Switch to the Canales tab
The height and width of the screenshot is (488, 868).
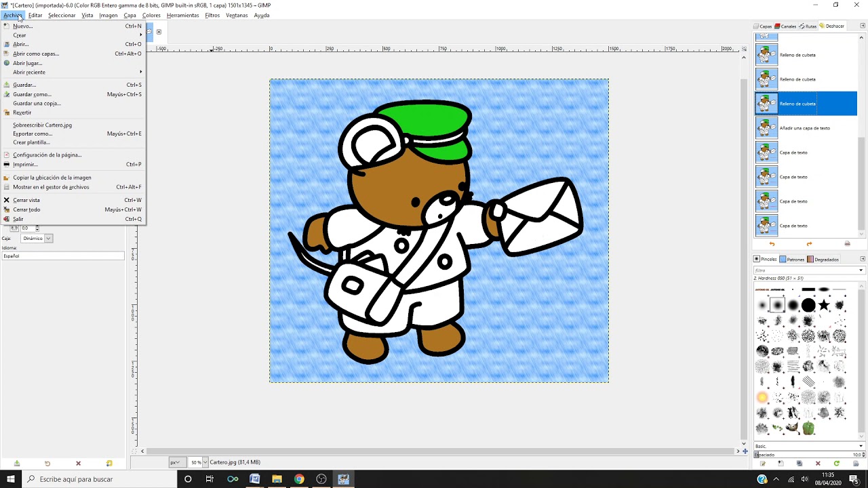click(786, 26)
